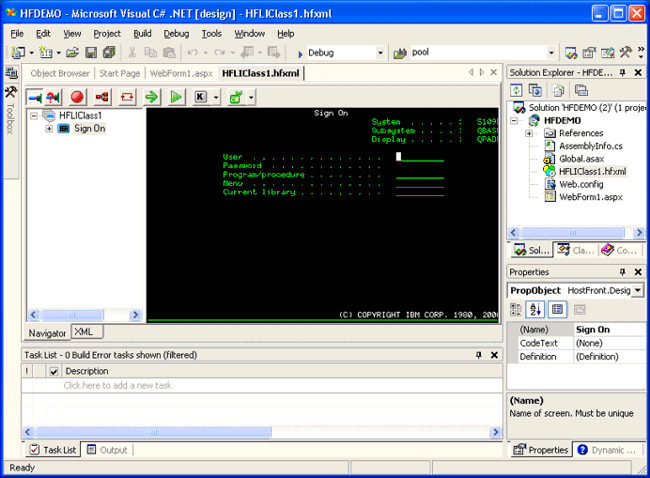
Task: Switch to the Class View tab
Action: pos(576,250)
